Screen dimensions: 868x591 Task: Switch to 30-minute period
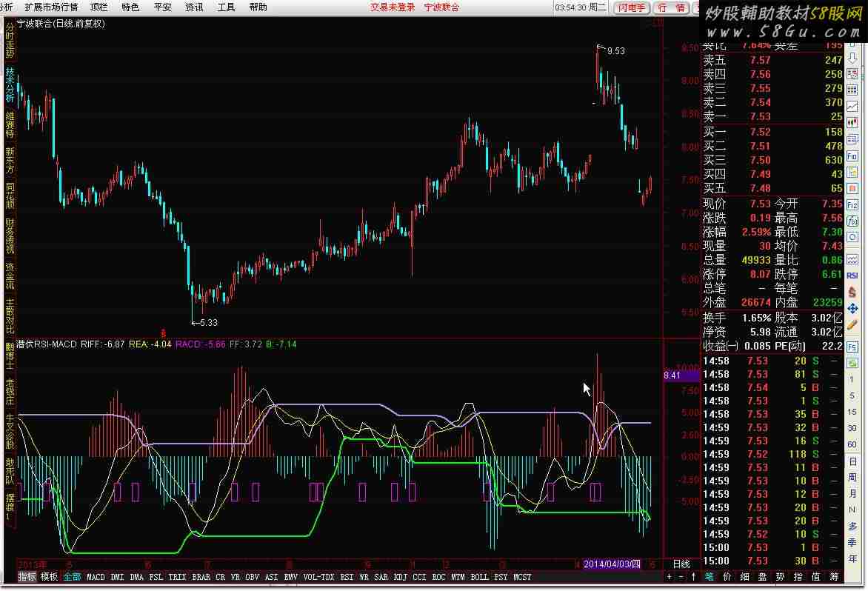[x=852, y=428]
